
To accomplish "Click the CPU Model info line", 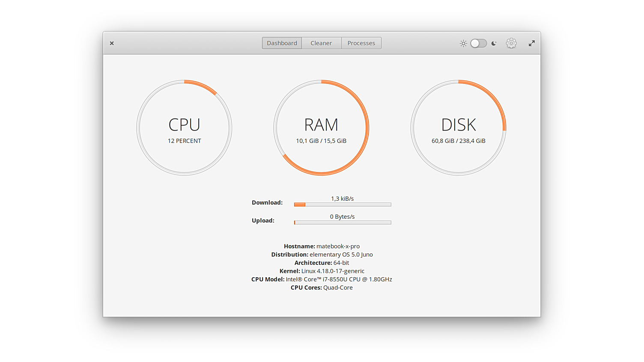I will pyautogui.click(x=322, y=279).
